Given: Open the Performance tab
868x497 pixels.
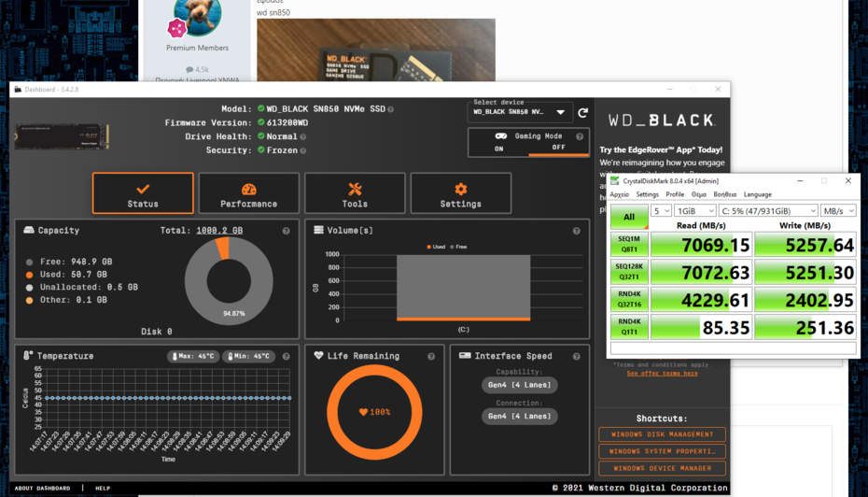Looking at the screenshot, I should 248,192.
